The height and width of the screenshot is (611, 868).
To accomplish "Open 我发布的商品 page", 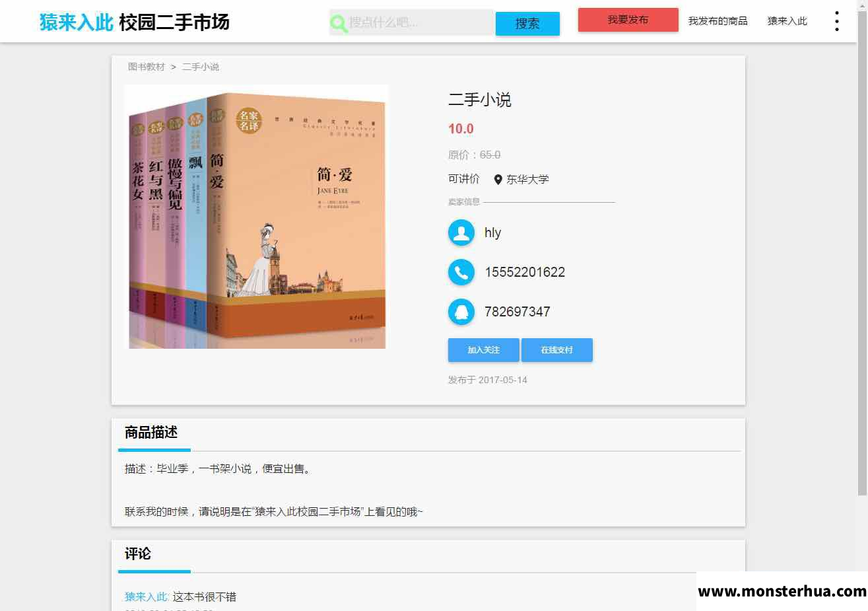I will (x=718, y=21).
